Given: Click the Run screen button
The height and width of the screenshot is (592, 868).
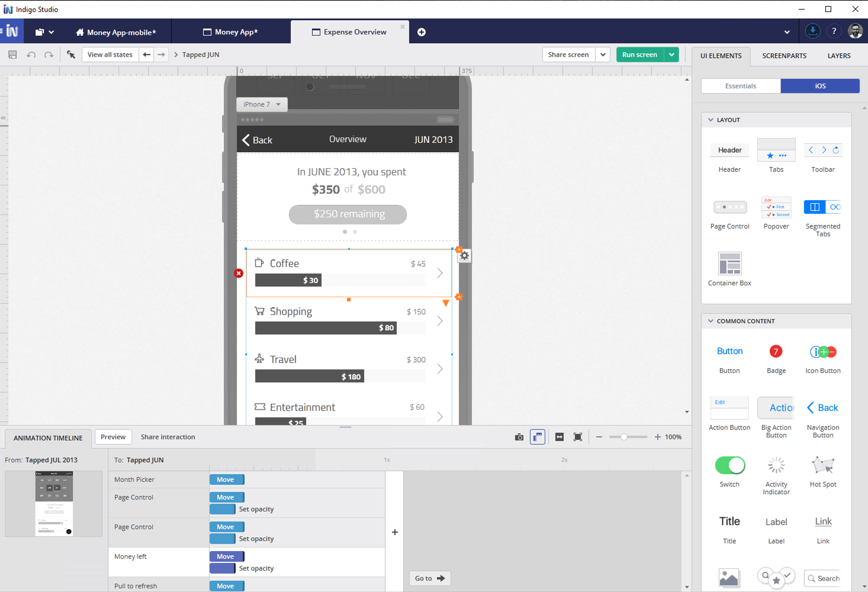Looking at the screenshot, I should coord(640,54).
